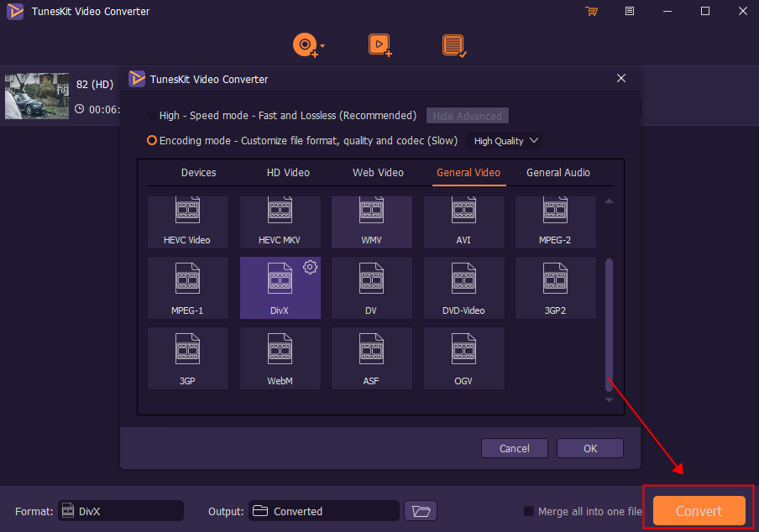Select the DivX format tile
The image size is (759, 532).
(x=280, y=288)
